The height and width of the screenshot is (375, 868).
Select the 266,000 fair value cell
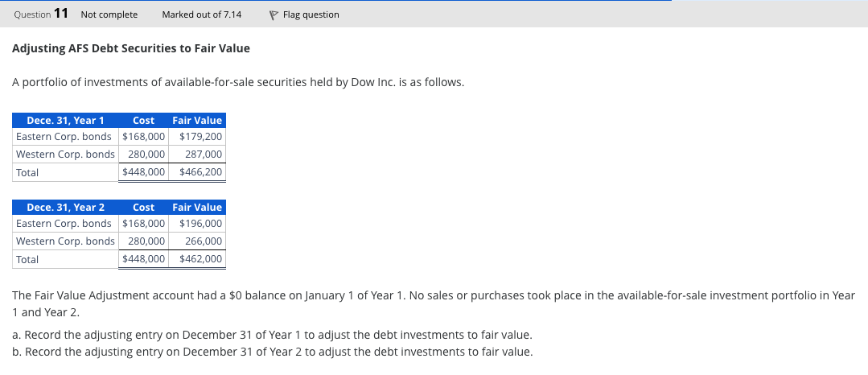(x=203, y=241)
